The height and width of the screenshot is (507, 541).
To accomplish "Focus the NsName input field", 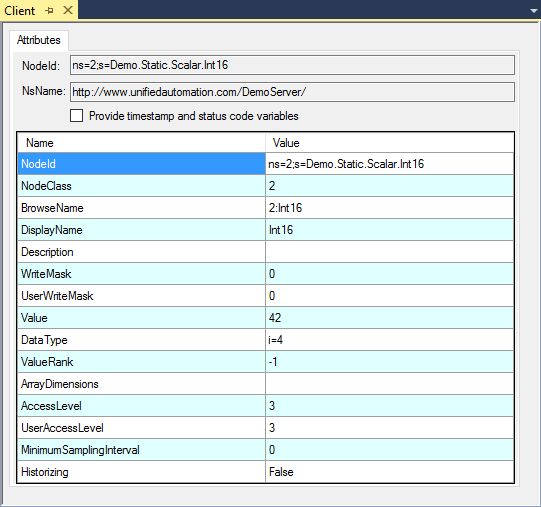I will 292,92.
